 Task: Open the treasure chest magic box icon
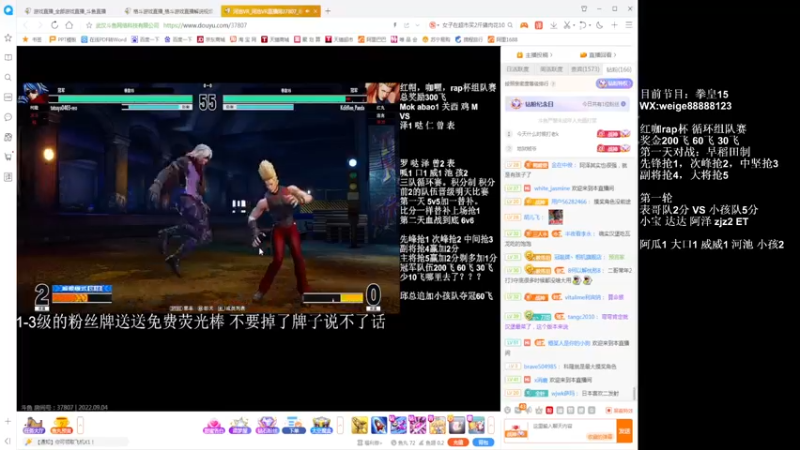pyautogui.click(x=321, y=425)
